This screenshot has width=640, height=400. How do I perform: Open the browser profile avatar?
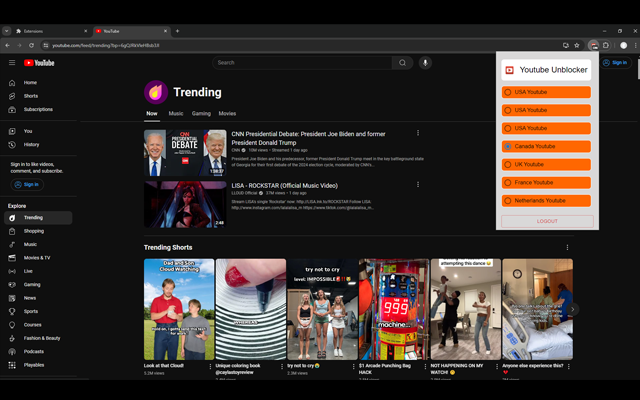point(623,45)
